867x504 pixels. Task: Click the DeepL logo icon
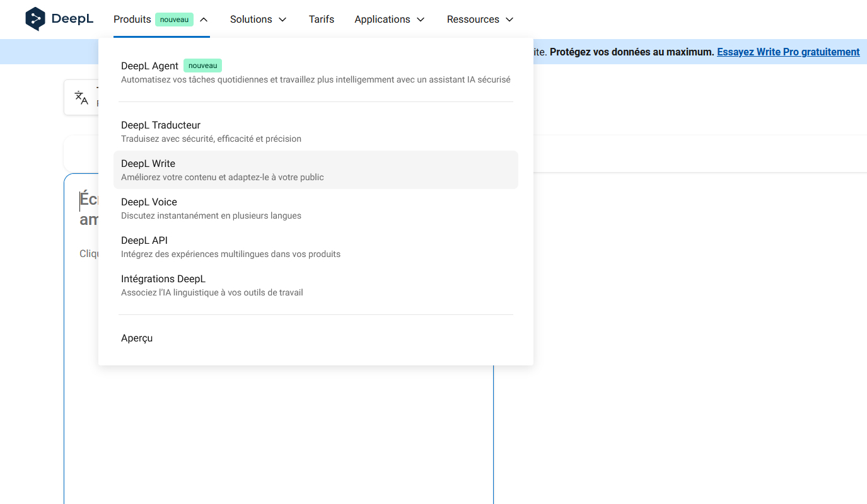click(35, 19)
